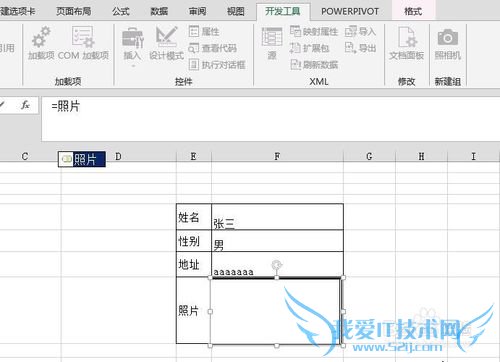This screenshot has height=362, width=500.
Task: Select column G header
Action: 369,156
